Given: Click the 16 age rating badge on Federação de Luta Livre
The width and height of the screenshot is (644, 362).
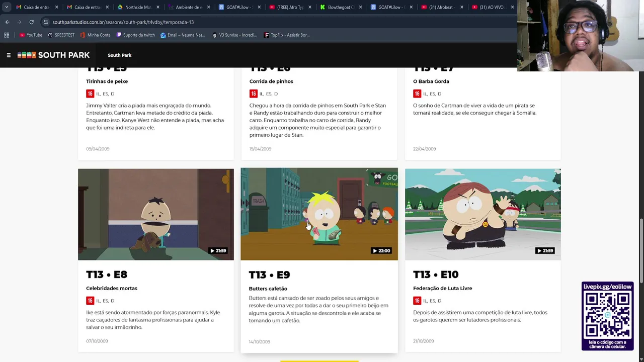Looking at the screenshot, I should (417, 301).
